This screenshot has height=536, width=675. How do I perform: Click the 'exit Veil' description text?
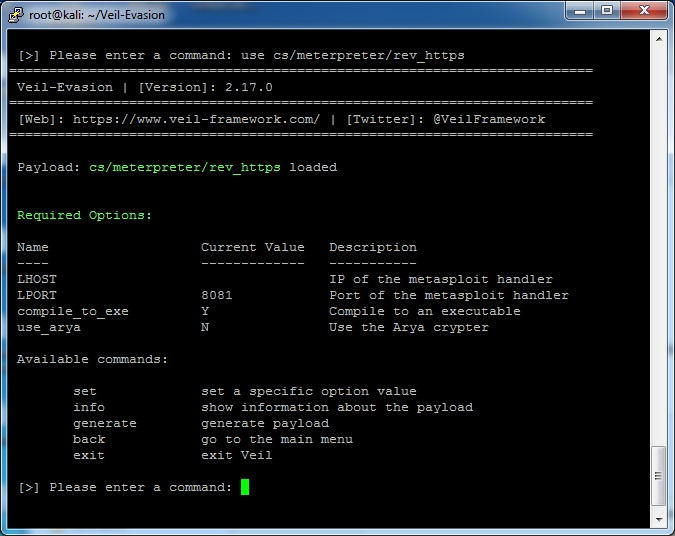236,455
